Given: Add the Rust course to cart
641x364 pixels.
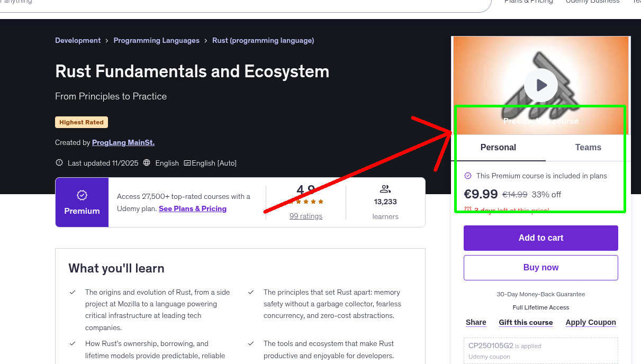Looking at the screenshot, I should click(540, 238).
